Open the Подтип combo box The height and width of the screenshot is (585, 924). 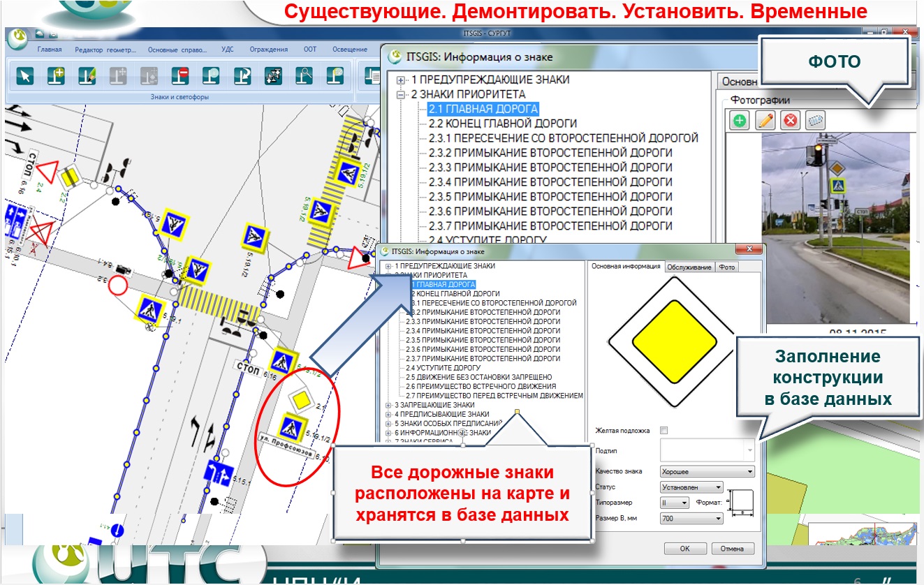pyautogui.click(x=707, y=451)
